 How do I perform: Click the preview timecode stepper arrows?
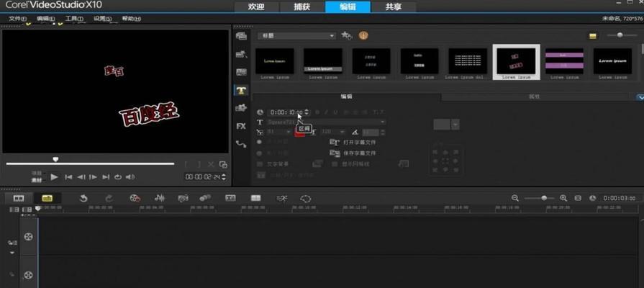tap(224, 177)
